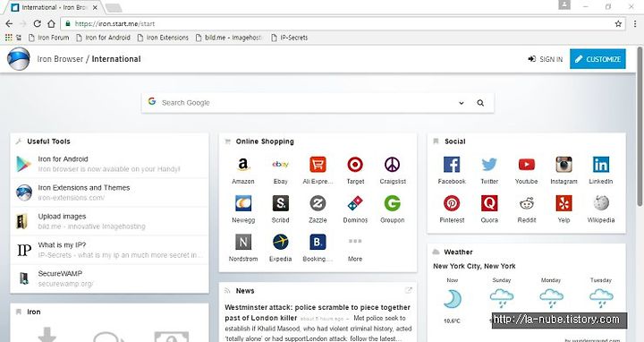Reload the page with refresh button
This screenshot has height=342, width=644.
coord(37,24)
